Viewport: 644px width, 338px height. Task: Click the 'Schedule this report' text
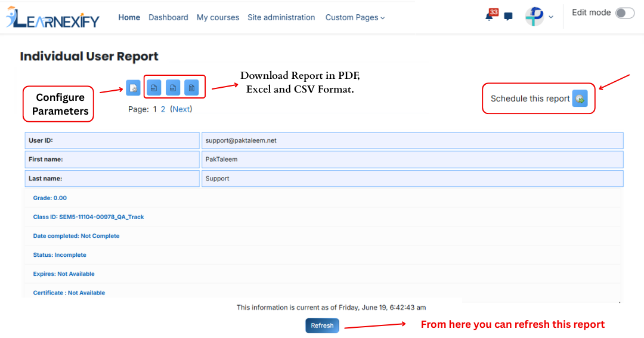pos(530,99)
